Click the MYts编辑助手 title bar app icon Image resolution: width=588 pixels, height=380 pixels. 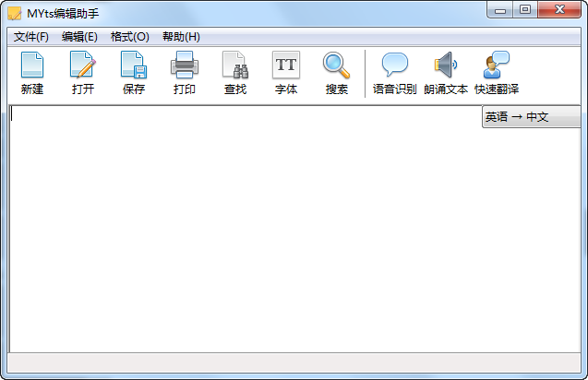15,14
